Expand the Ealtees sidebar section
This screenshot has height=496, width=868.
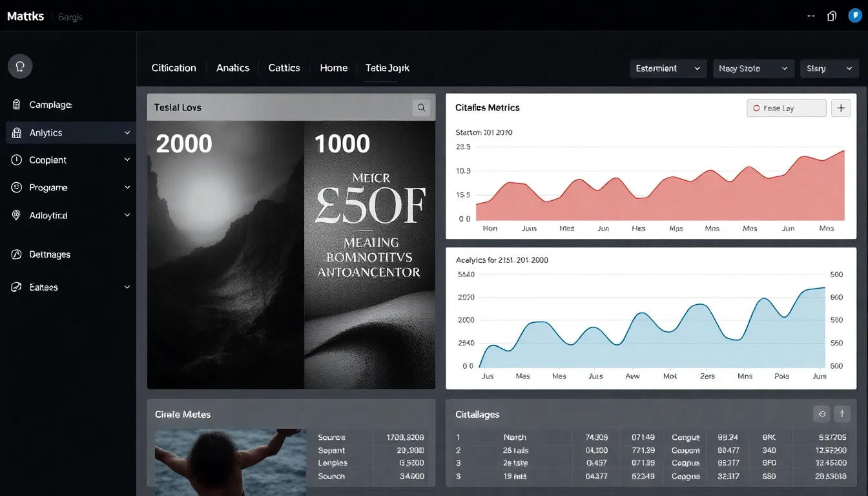(127, 287)
